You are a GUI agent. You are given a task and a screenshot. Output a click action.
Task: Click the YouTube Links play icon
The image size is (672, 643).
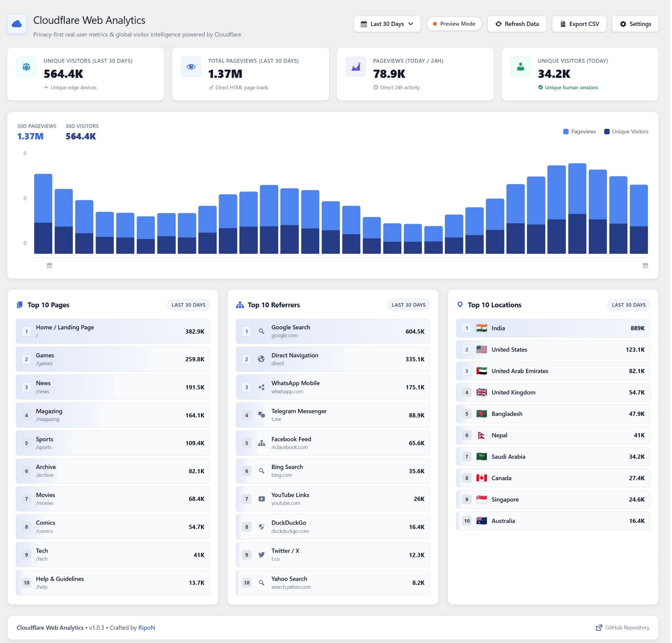coord(261,499)
